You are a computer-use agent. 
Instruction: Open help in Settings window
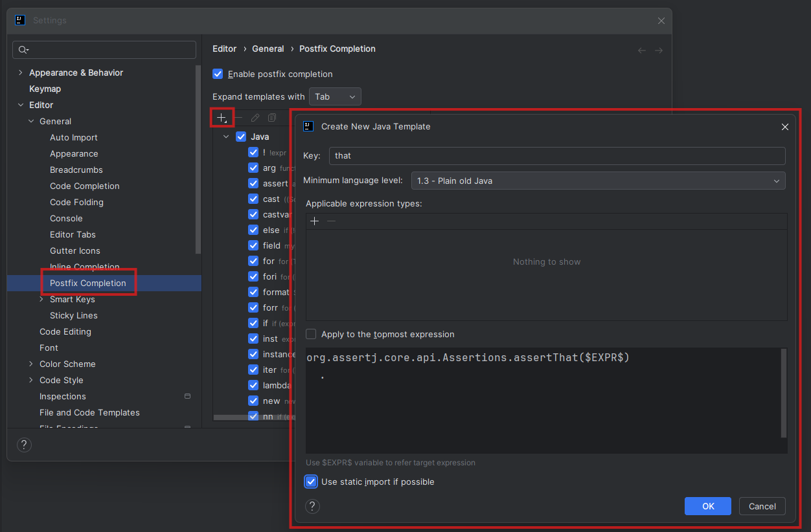coord(24,445)
